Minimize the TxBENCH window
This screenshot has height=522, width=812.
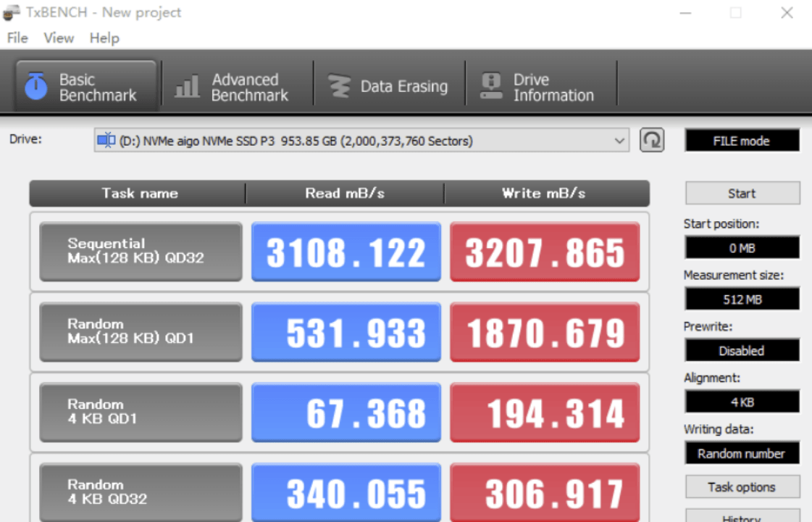click(x=686, y=12)
